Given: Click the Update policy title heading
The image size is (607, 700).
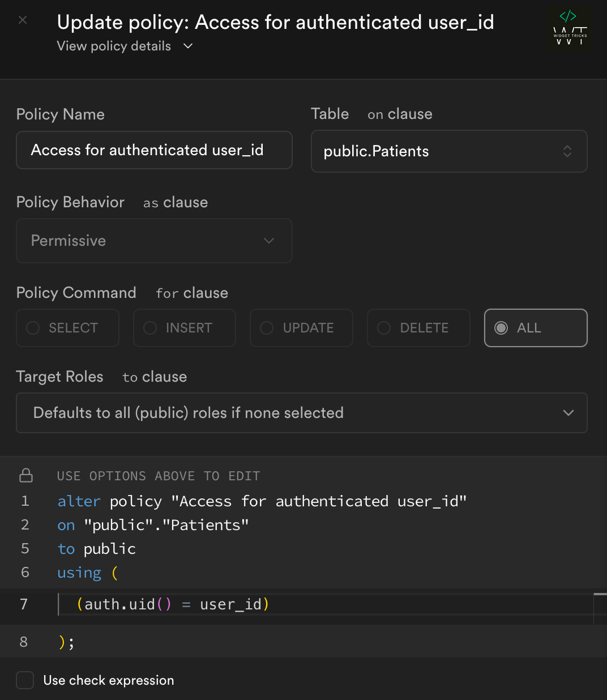Looking at the screenshot, I should click(276, 22).
